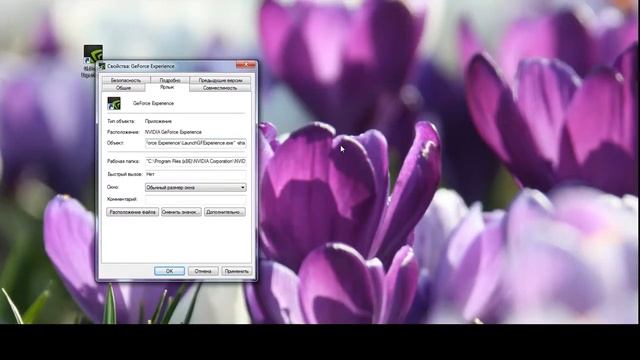Screen dimensions: 640x360
Task: Click the GeForce Experience name text in dialog
Action: pyautogui.click(x=153, y=103)
